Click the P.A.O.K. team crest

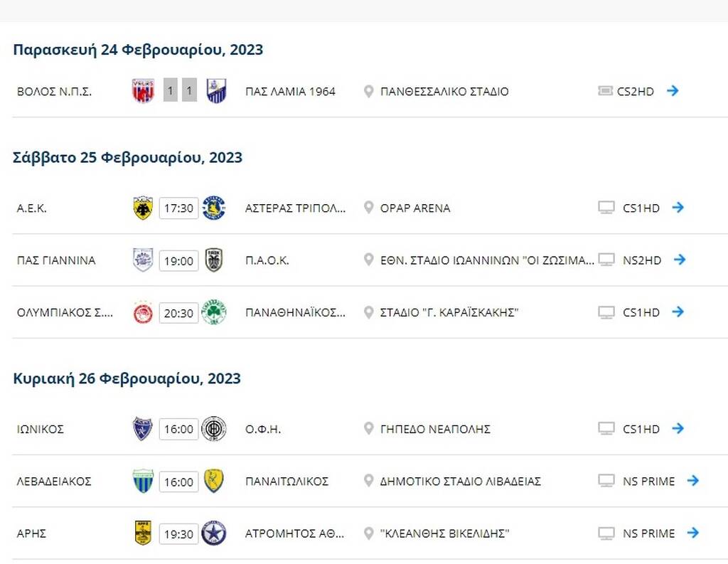214,260
